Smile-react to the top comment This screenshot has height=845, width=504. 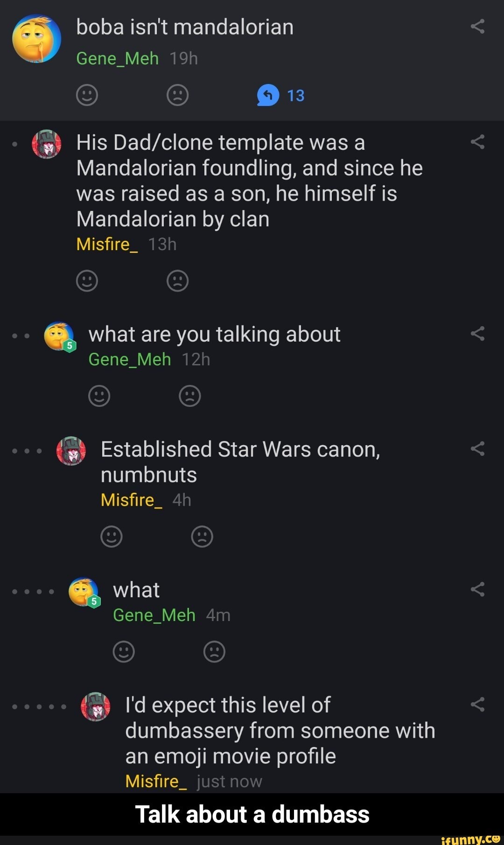87,94
